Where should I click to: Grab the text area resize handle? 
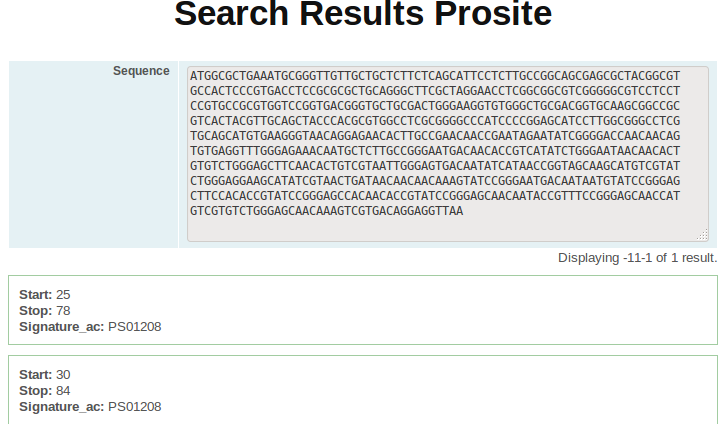click(702, 235)
